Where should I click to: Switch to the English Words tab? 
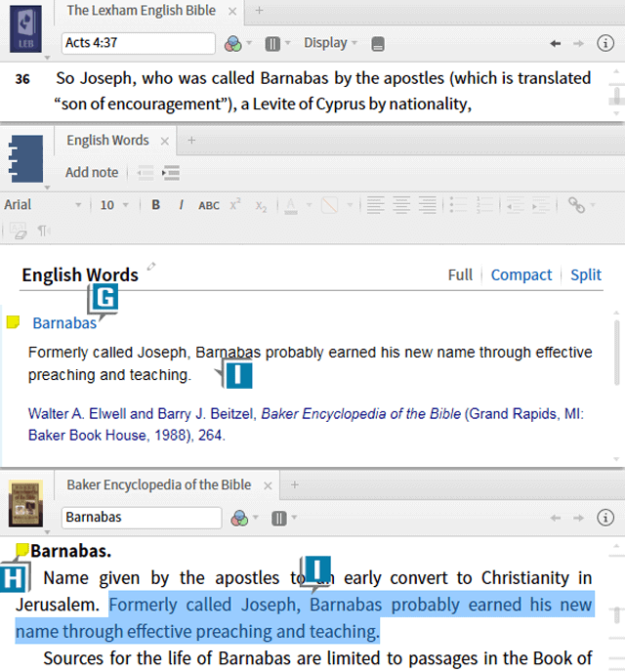[107, 141]
